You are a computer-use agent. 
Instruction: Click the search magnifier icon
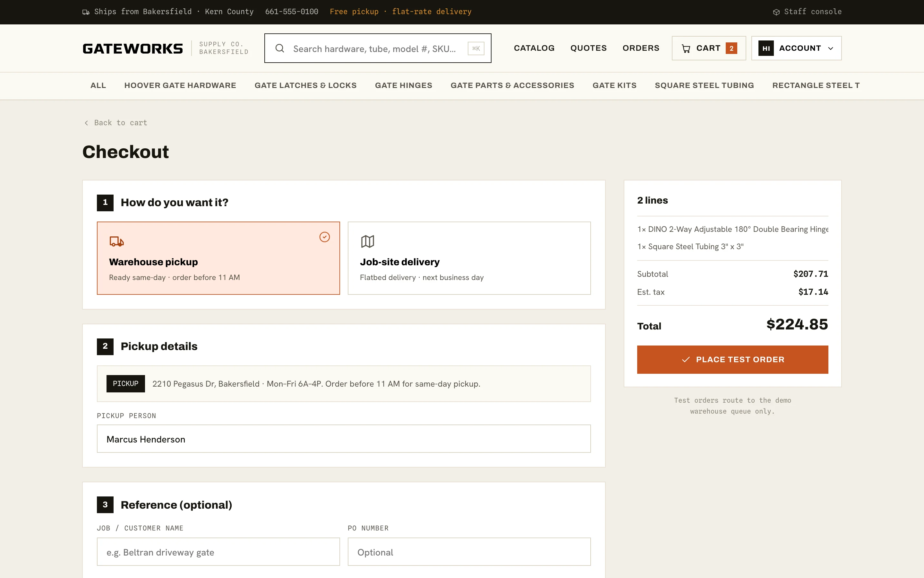(x=280, y=48)
